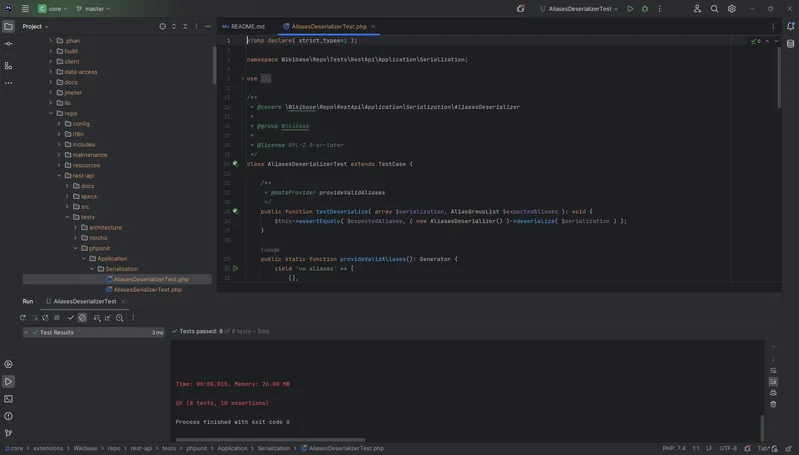Toggle soft-wrap in console output

(x=773, y=370)
